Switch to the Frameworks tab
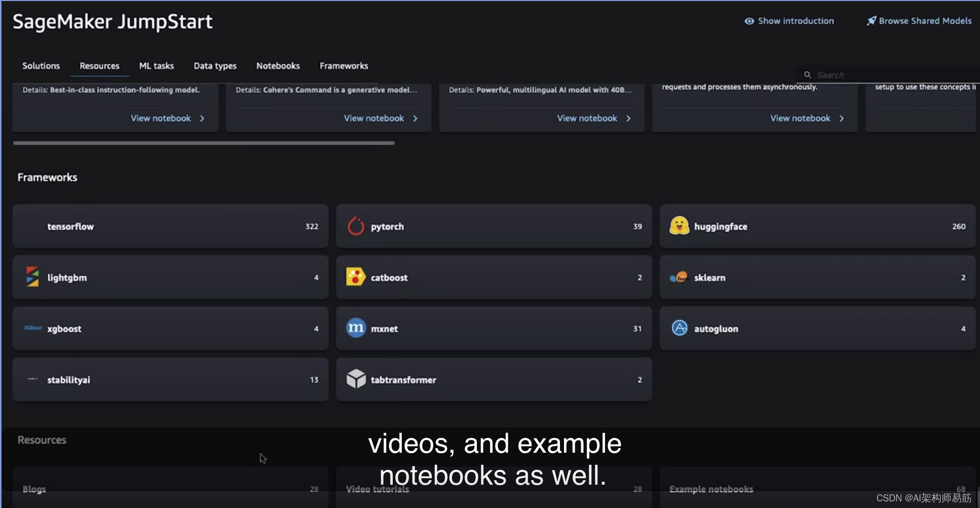Viewport: 980px width, 508px height. pos(344,66)
